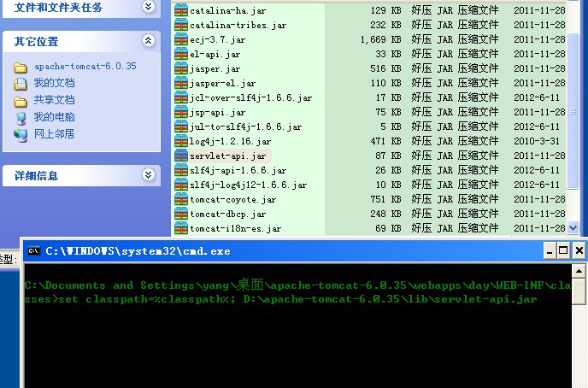Click the catalina-tribes.jar archive icon
Viewport: 588px width, 388px height.
point(181,25)
